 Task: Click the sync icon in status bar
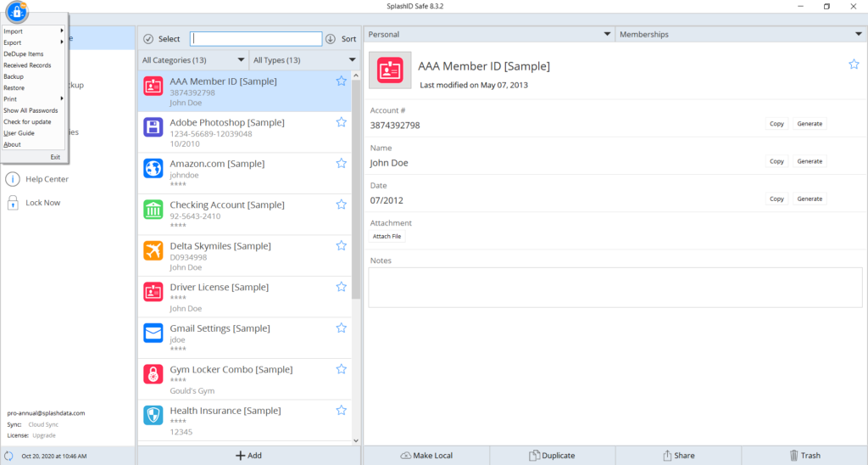coord(8,457)
